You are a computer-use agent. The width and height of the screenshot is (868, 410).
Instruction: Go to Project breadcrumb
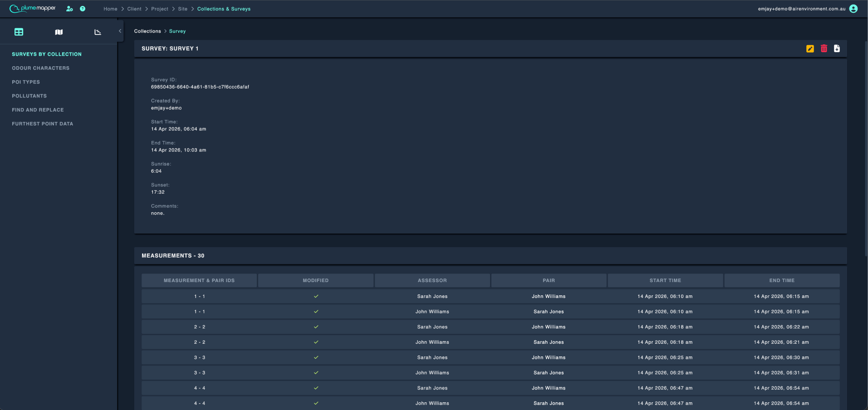[160, 9]
